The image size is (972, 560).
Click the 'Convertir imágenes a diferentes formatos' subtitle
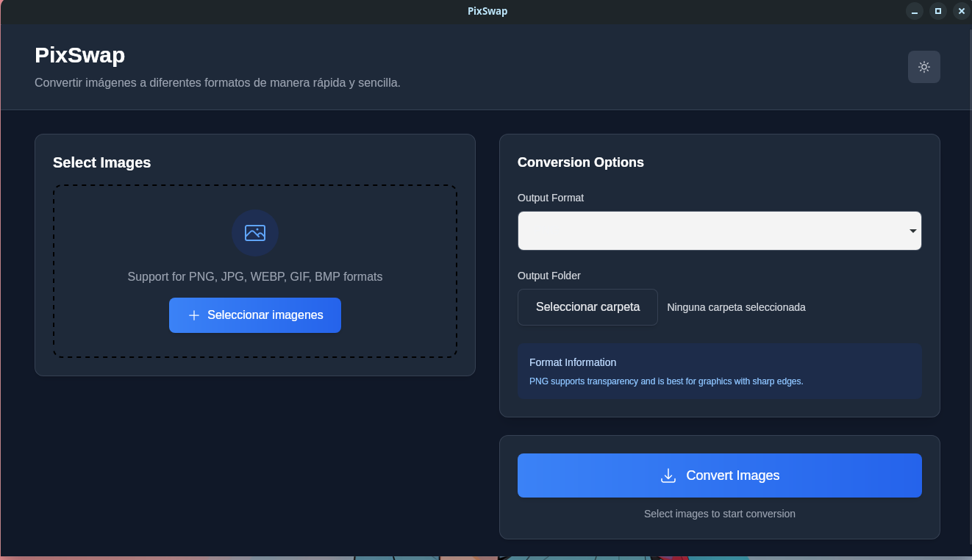(x=218, y=83)
